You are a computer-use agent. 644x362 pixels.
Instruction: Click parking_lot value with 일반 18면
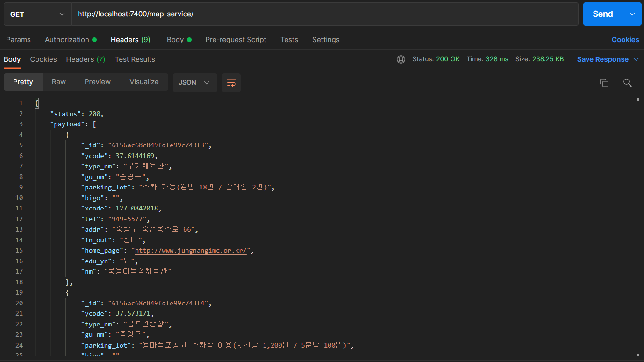(x=206, y=188)
